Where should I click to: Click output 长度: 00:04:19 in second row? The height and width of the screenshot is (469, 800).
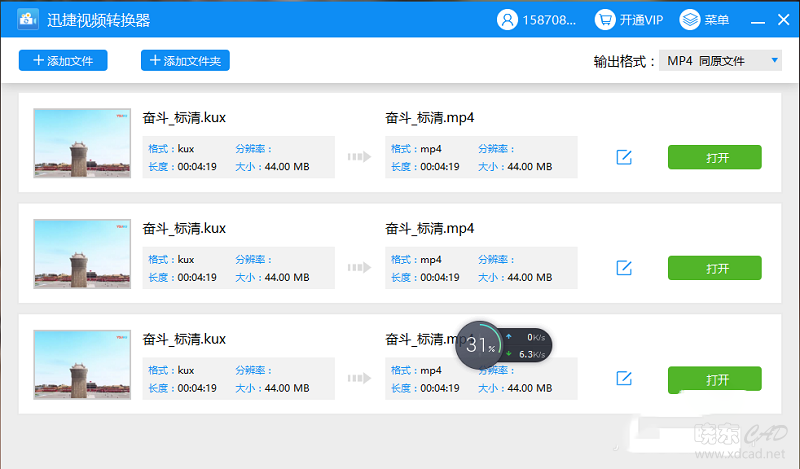click(425, 278)
